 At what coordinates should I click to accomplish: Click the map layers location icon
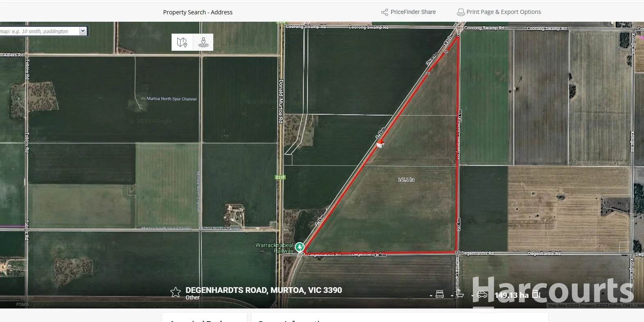click(x=182, y=42)
